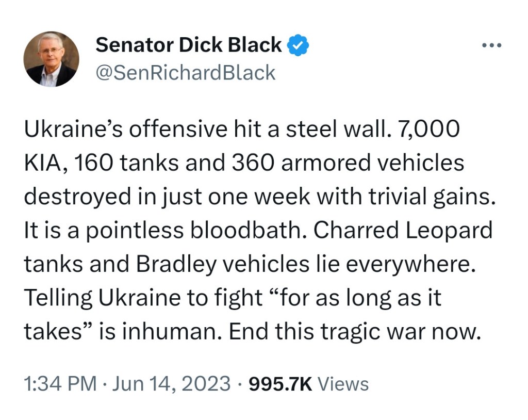This screenshot has height=420, width=528.
Task: Click the 995.7K view count number
Action: (280, 384)
